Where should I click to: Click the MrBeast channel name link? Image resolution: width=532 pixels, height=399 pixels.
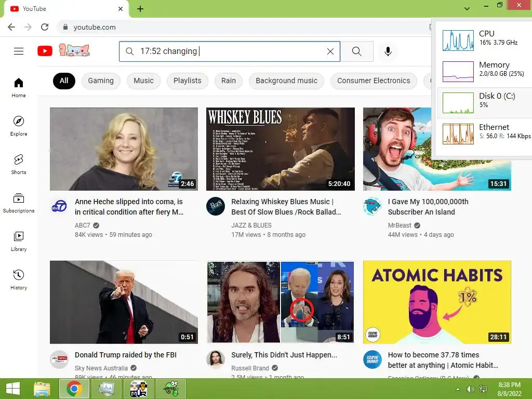tap(400, 225)
